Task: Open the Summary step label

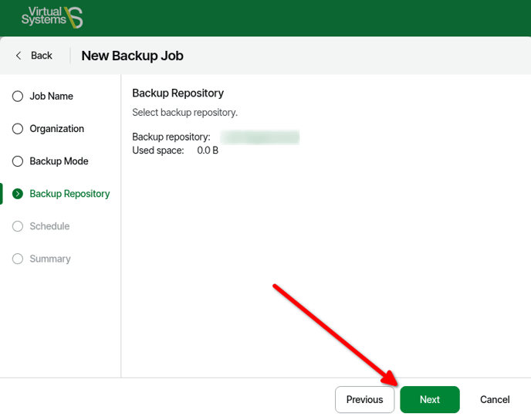Action: click(x=50, y=259)
